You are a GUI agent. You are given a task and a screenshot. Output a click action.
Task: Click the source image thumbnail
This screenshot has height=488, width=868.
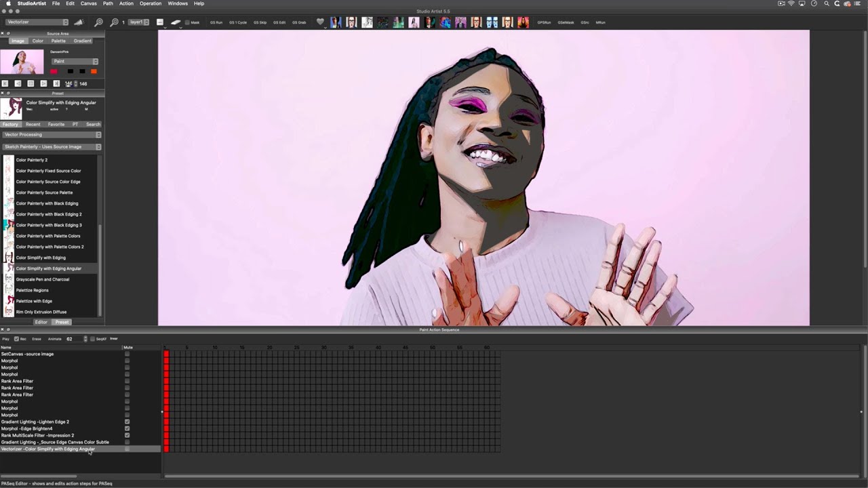[22, 62]
